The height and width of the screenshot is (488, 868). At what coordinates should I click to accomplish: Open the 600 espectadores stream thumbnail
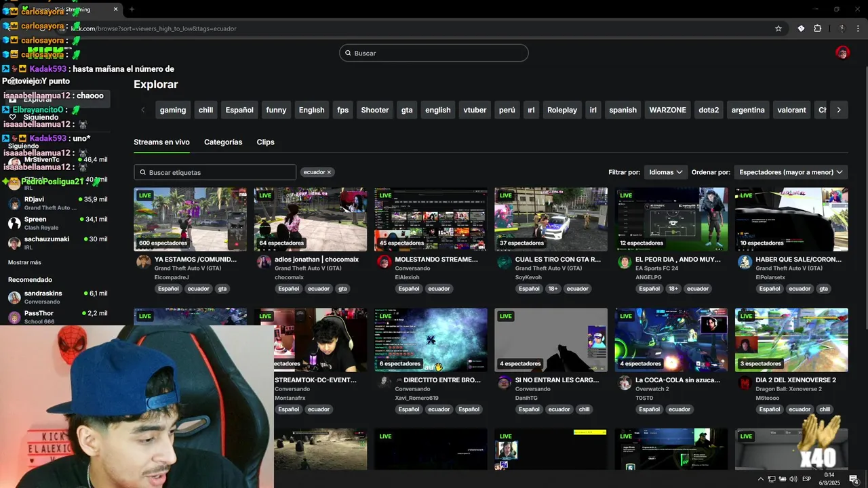190,220
